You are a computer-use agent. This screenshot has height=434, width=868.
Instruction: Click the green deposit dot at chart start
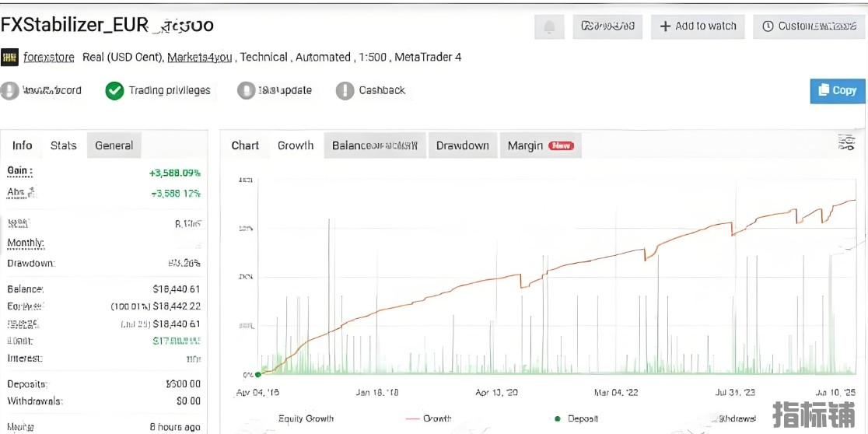[x=258, y=374]
